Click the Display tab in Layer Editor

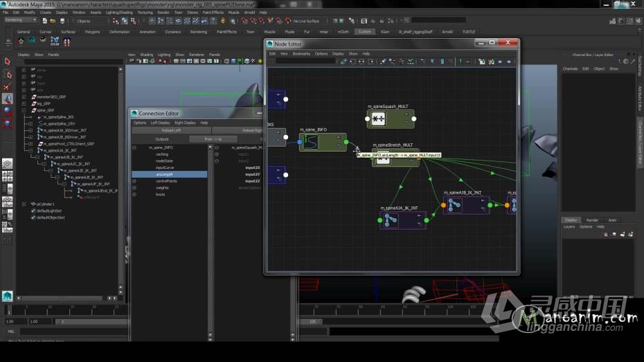click(x=571, y=220)
